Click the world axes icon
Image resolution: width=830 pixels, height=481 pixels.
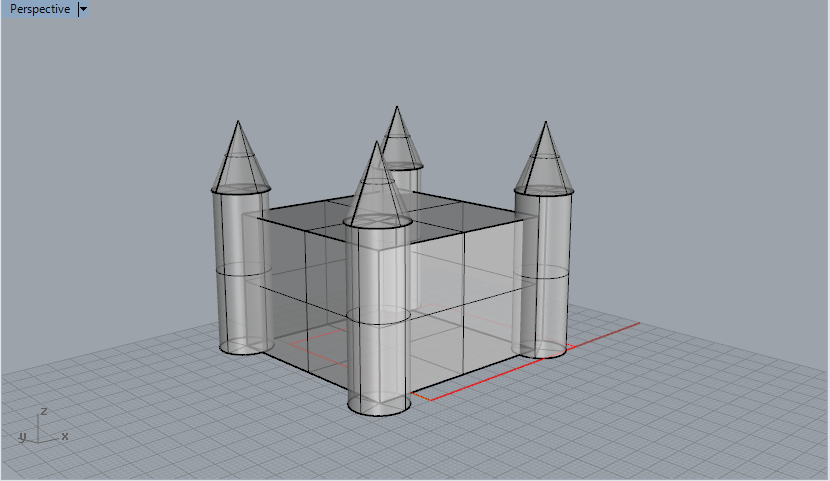(x=43, y=426)
